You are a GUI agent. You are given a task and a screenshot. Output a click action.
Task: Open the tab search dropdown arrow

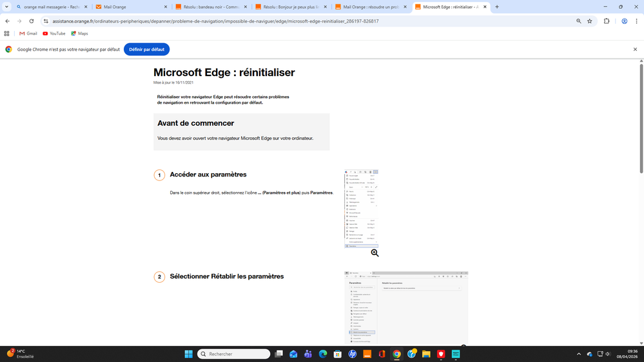pyautogui.click(x=6, y=6)
